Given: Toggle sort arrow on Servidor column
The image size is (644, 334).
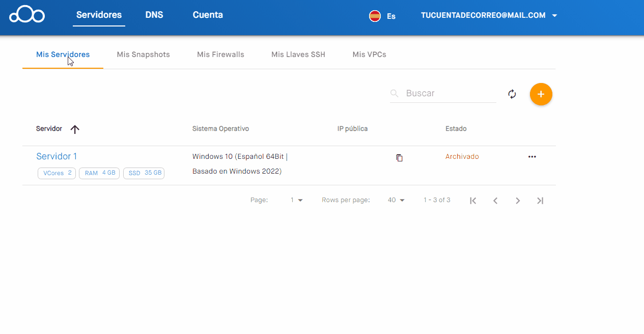Looking at the screenshot, I should (x=75, y=129).
